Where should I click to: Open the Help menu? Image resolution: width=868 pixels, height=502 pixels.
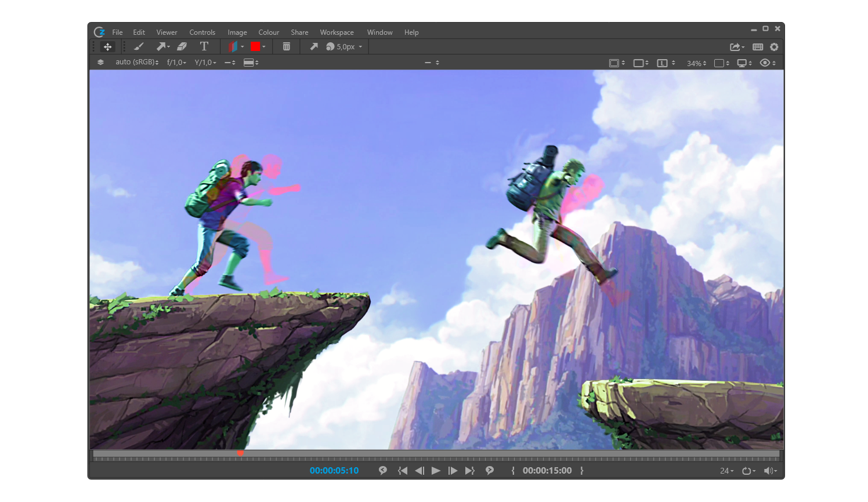(x=411, y=32)
